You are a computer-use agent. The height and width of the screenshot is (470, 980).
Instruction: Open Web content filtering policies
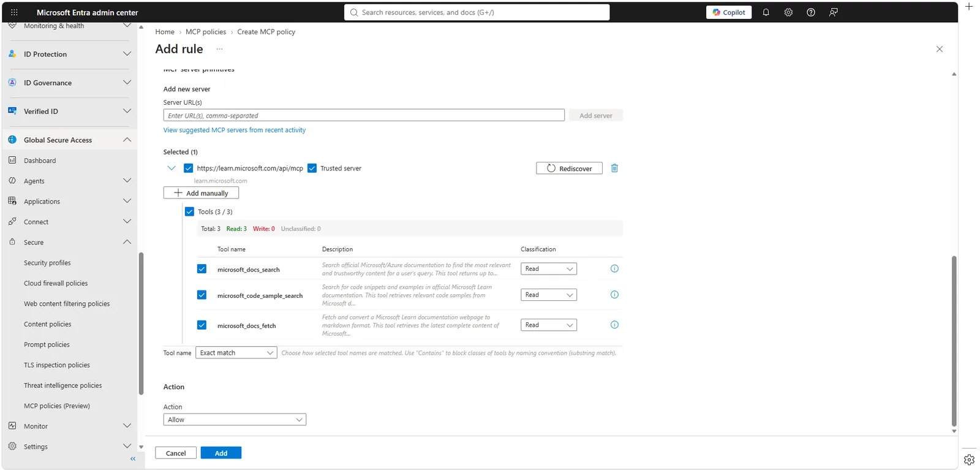(x=67, y=303)
